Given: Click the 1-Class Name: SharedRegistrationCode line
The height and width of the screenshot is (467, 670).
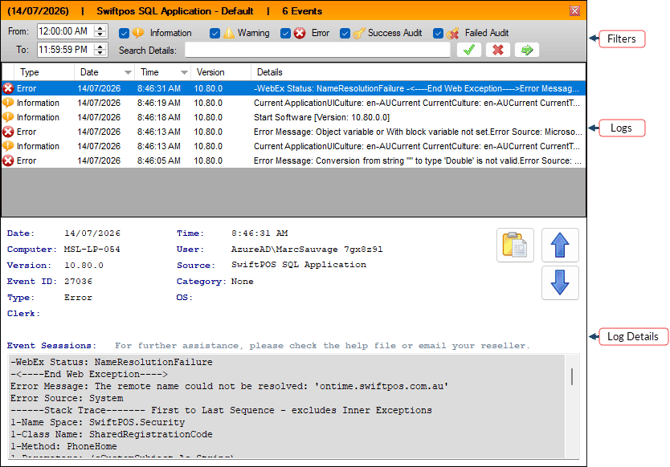Looking at the screenshot, I should (112, 435).
